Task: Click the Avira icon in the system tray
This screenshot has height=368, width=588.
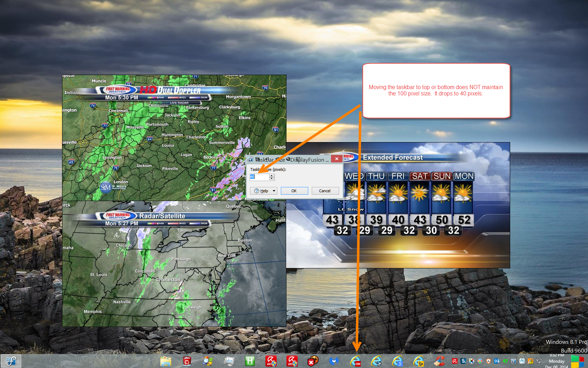Action: click(x=455, y=361)
